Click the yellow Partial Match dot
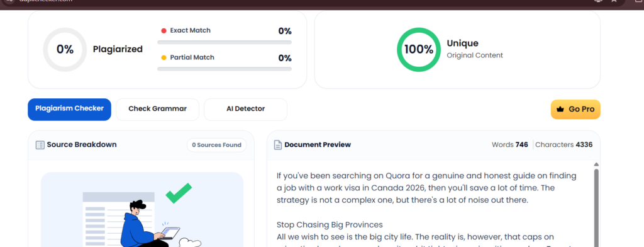Screen dimensions: 644x247 point(164,57)
